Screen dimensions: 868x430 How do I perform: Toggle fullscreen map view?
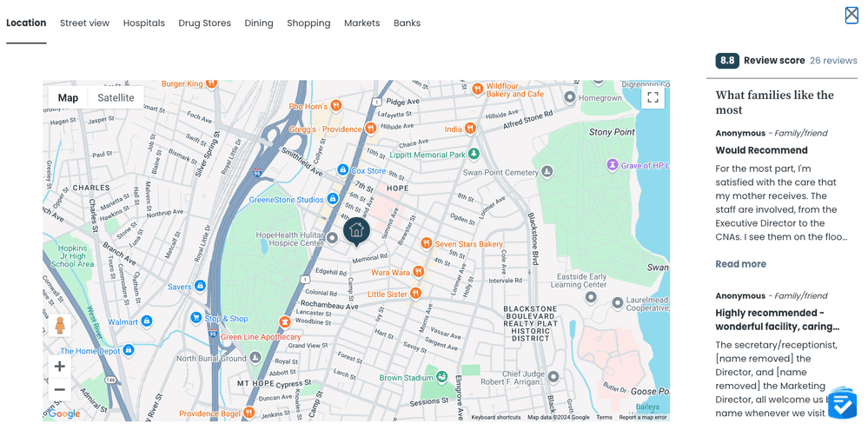(x=653, y=98)
